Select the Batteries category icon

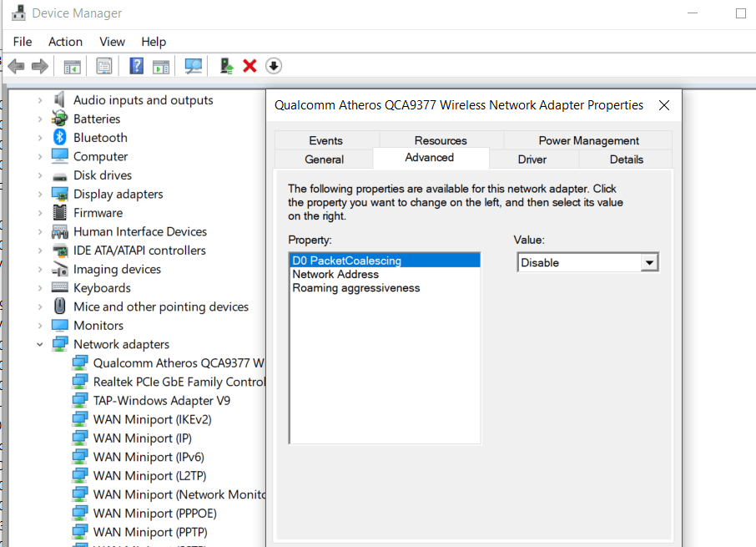tap(60, 119)
